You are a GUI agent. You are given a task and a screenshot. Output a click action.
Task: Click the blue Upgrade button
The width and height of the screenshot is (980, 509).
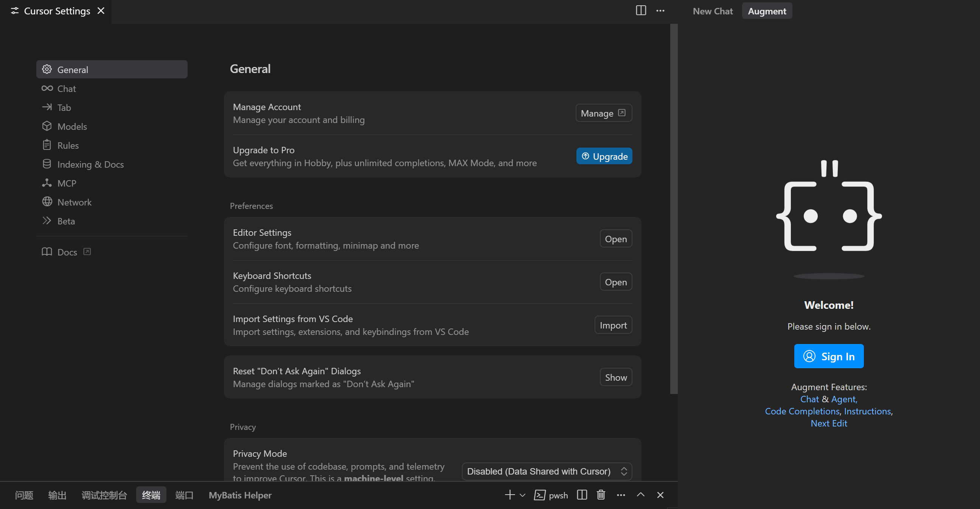604,156
